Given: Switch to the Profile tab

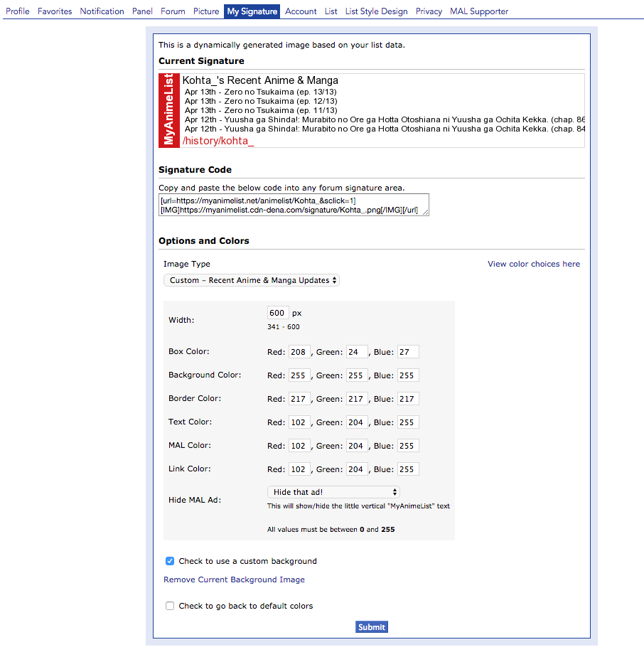Looking at the screenshot, I should point(18,11).
